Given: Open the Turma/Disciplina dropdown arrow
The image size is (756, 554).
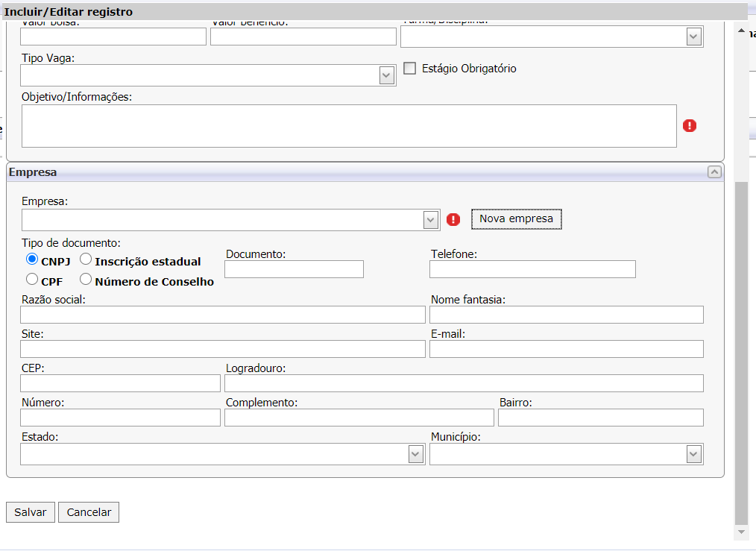Looking at the screenshot, I should (x=694, y=37).
